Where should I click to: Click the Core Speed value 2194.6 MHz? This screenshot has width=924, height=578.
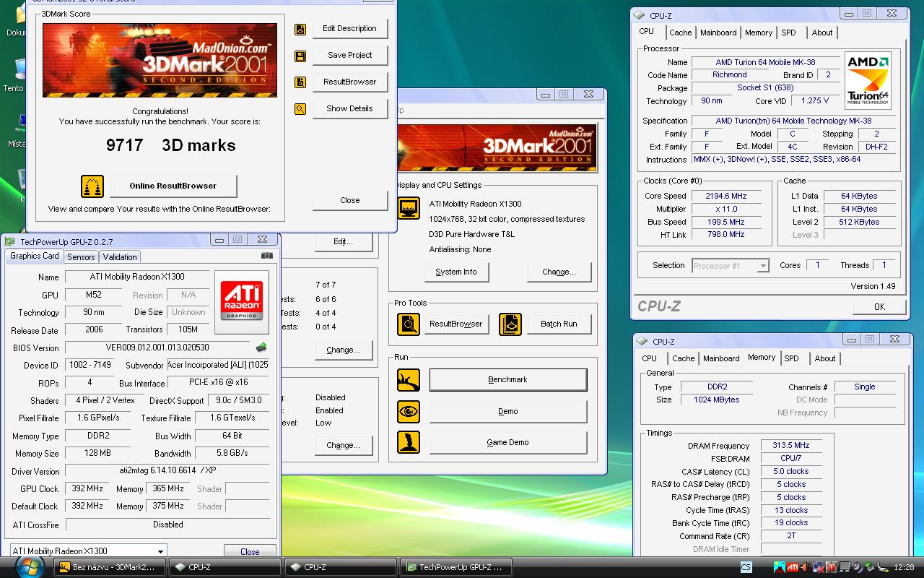pos(725,197)
